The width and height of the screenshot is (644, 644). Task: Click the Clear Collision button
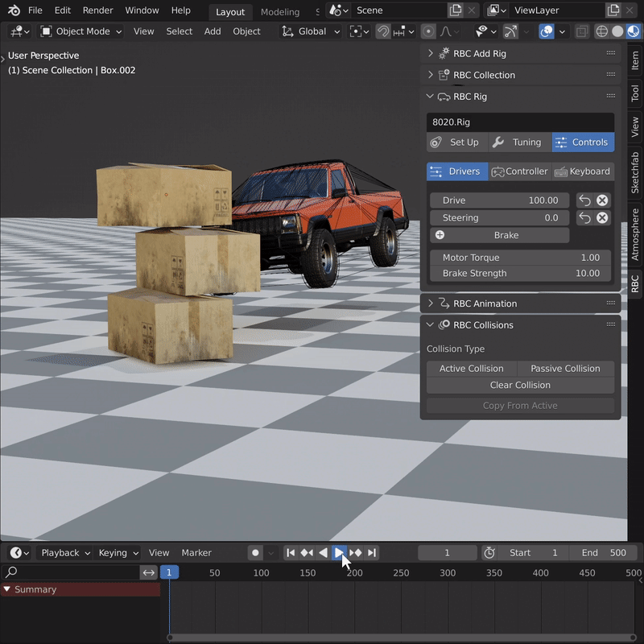520,385
